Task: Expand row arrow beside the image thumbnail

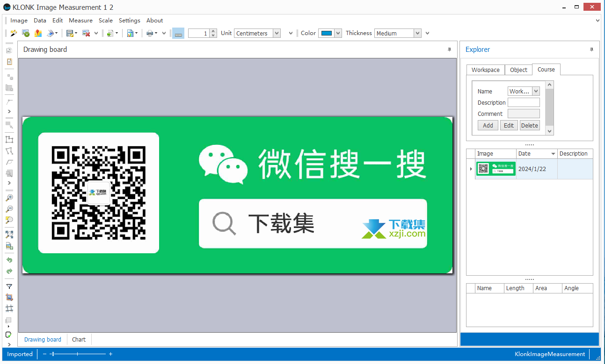Action: 471,169
